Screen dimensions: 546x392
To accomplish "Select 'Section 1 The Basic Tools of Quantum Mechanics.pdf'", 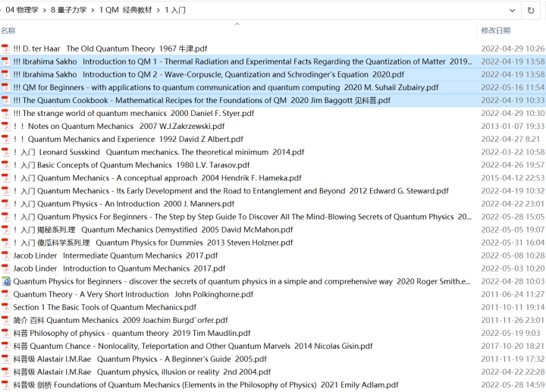I will coord(105,307).
